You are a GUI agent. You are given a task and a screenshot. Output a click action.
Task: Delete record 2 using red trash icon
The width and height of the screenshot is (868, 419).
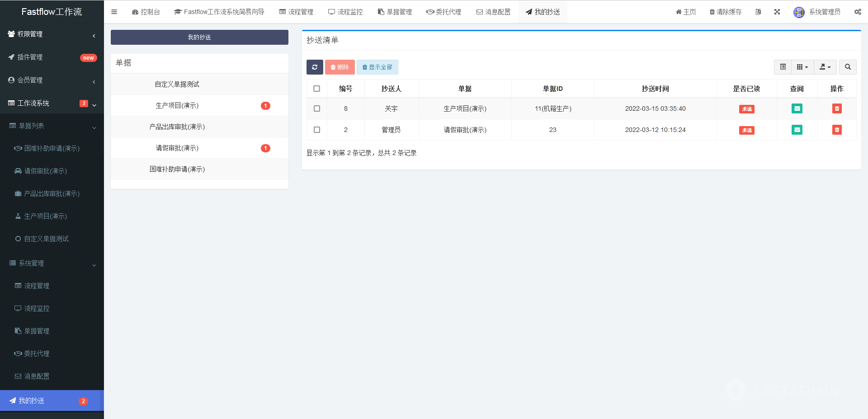click(837, 130)
